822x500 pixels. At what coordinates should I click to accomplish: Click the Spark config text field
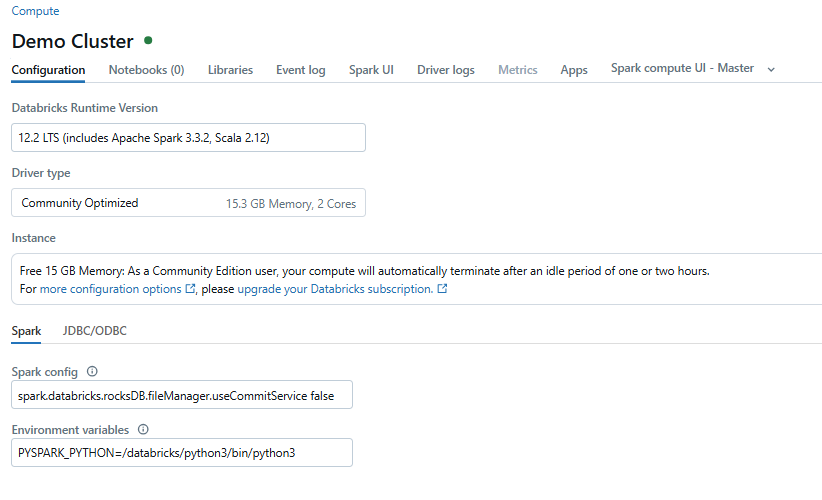coord(182,395)
